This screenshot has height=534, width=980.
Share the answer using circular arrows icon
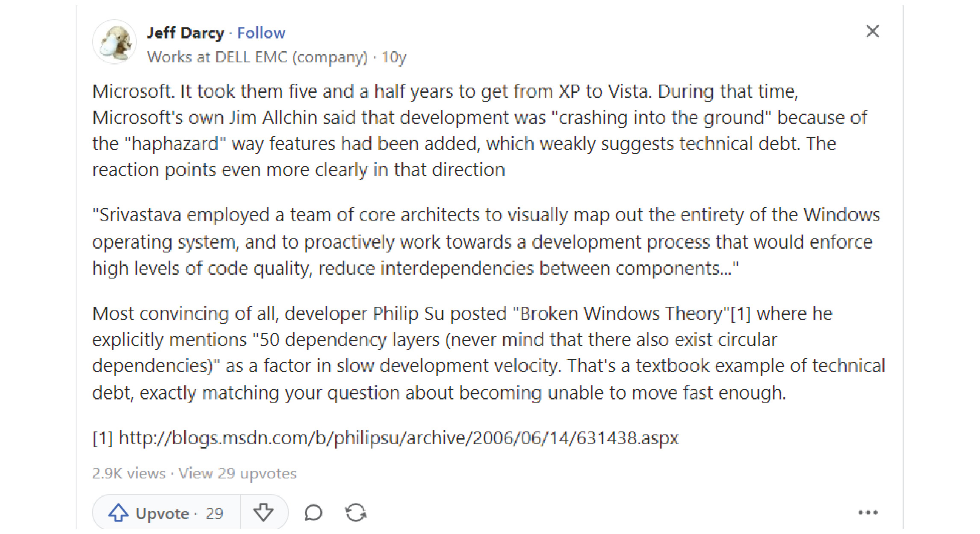coord(356,513)
